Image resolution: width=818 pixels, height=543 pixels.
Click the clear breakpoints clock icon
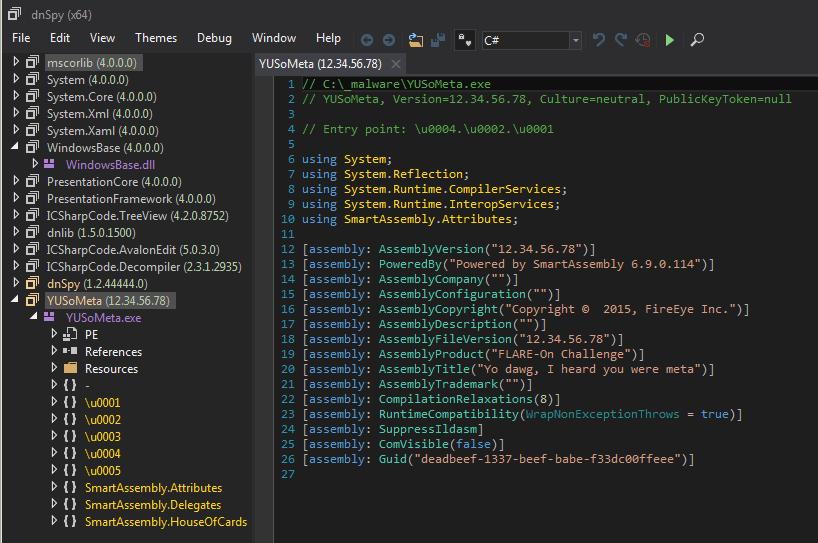[x=643, y=40]
